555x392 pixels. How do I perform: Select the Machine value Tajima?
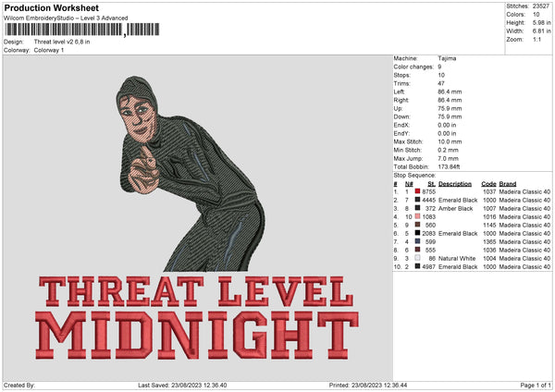tap(447, 58)
